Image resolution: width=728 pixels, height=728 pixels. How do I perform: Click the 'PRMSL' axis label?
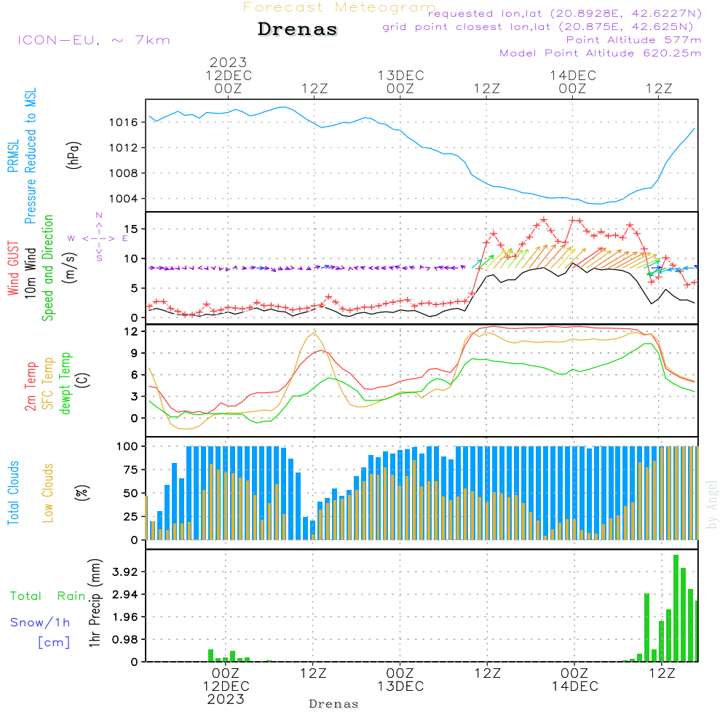[x=13, y=155]
